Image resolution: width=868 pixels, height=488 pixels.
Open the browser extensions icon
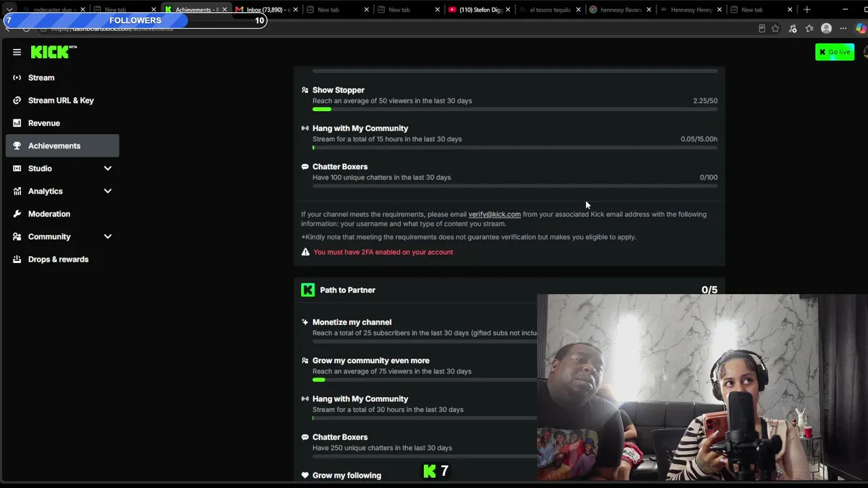[793, 28]
